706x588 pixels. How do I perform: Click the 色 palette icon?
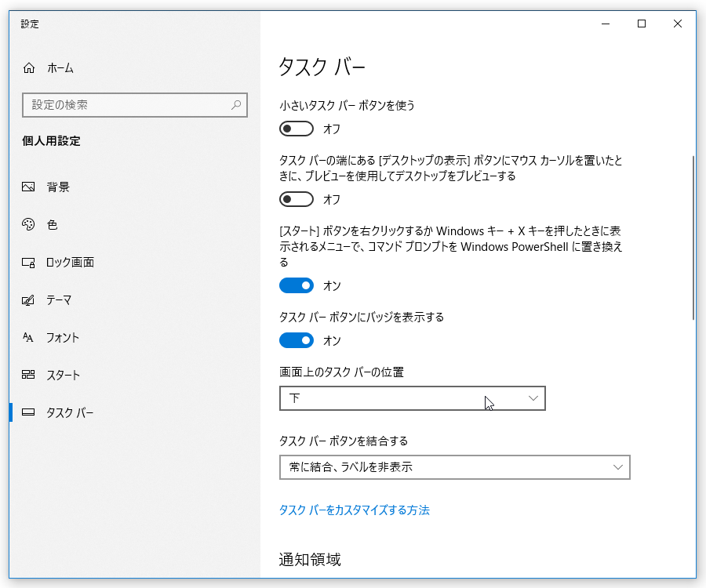(x=28, y=224)
